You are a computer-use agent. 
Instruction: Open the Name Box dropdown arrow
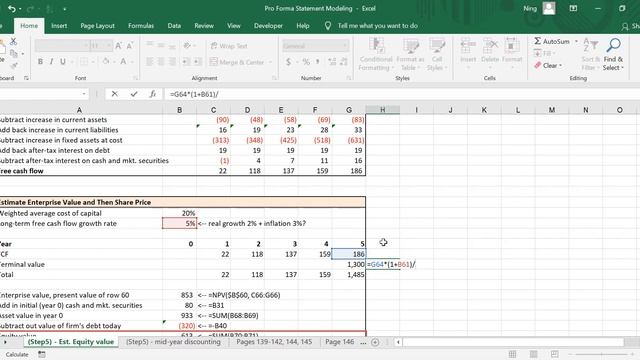click(84, 94)
